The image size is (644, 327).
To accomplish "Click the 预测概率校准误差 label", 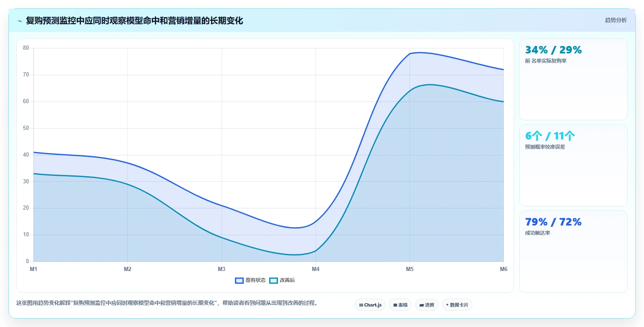I will pyautogui.click(x=545, y=147).
